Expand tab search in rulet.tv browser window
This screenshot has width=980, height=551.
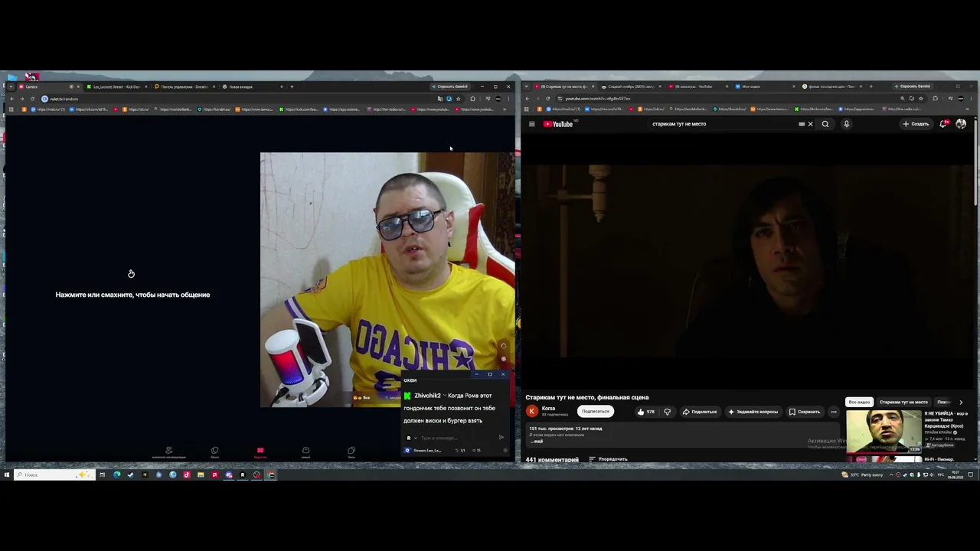click(x=11, y=86)
